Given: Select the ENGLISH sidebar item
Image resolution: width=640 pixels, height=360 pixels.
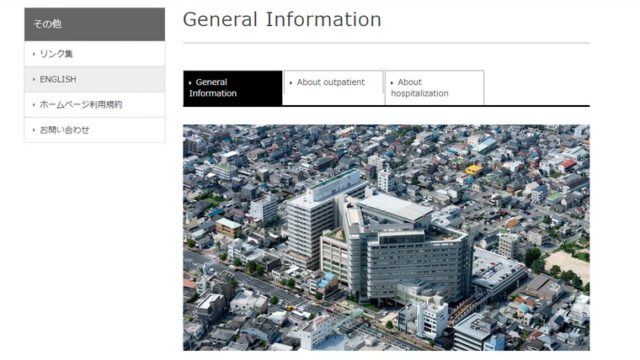Looking at the screenshot, I should coord(95,79).
